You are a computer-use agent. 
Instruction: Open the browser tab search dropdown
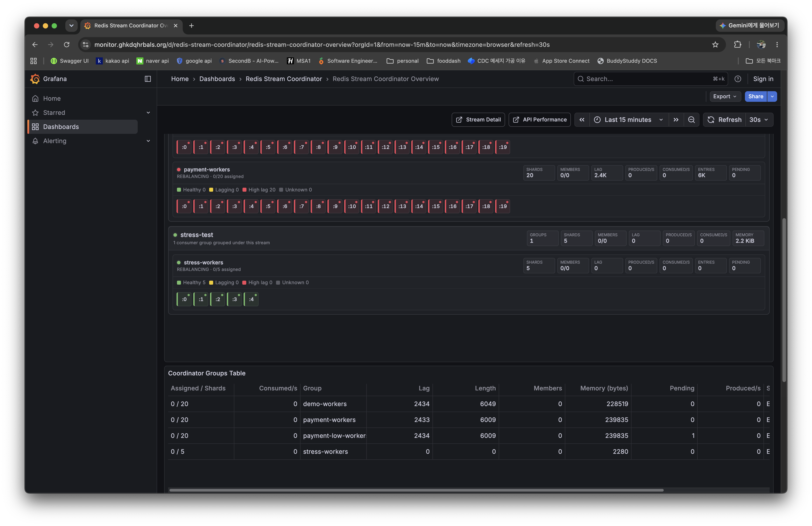[x=71, y=26]
